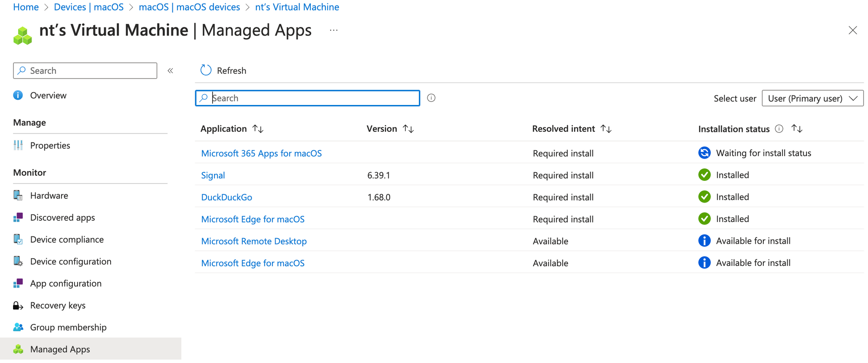Open Microsoft Remote Desktop link
The image size is (868, 363).
254,241
